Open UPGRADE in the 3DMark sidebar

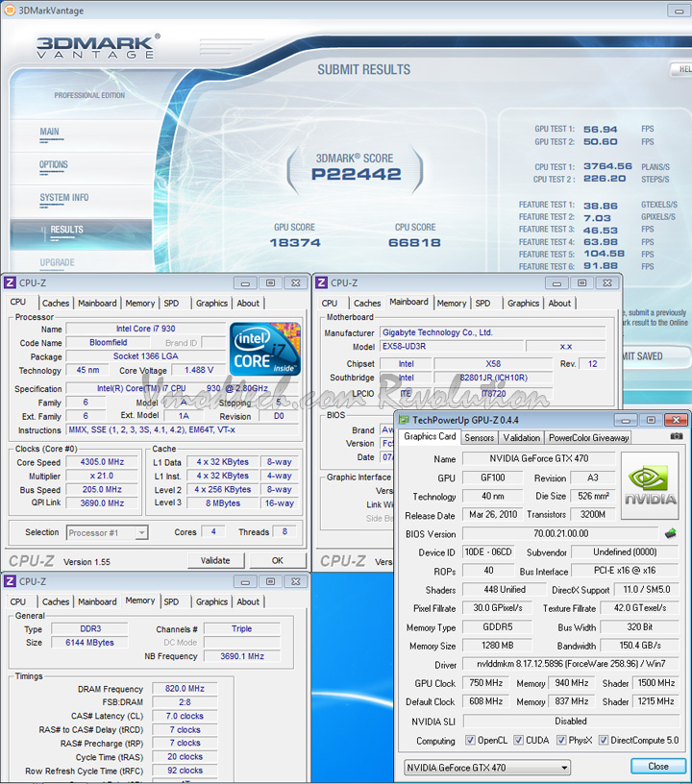[x=57, y=262]
